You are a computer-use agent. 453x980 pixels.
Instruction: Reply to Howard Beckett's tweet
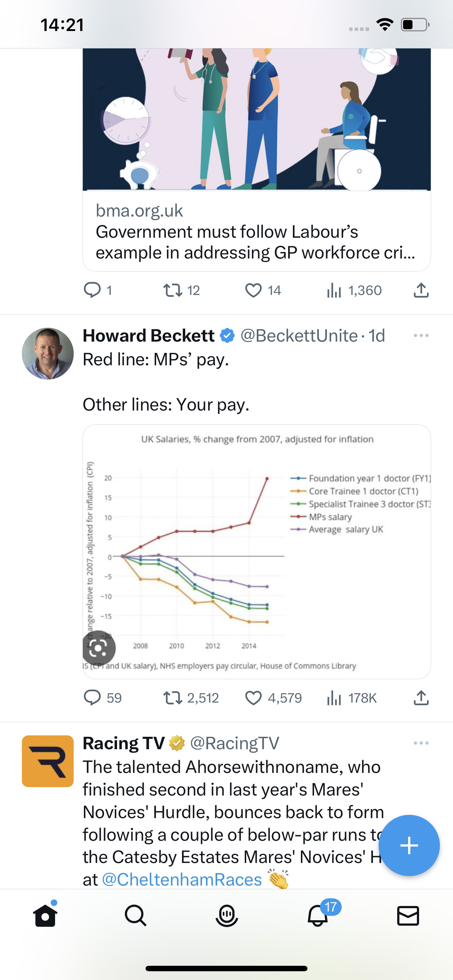point(92,698)
